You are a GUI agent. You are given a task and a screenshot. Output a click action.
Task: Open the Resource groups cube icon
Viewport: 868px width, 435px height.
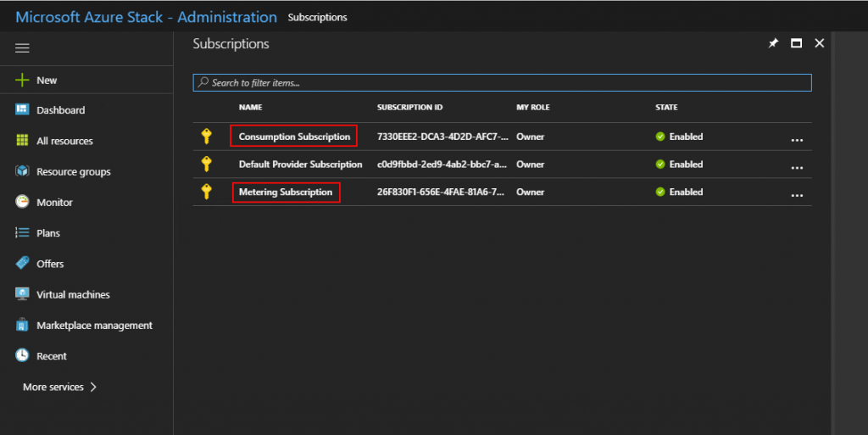(x=22, y=171)
